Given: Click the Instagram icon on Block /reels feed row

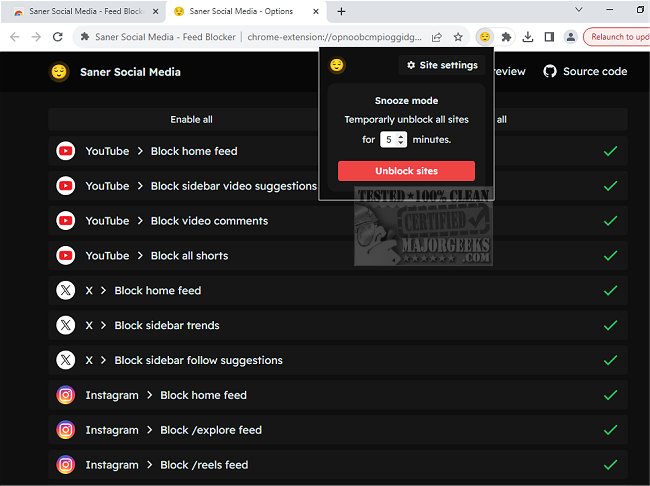Looking at the screenshot, I should 65,464.
